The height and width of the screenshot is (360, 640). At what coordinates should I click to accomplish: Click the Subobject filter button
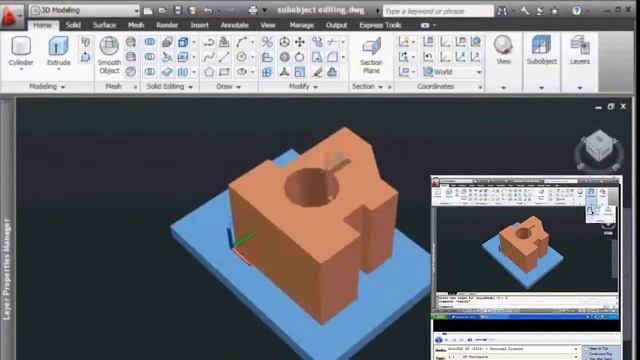(542, 50)
